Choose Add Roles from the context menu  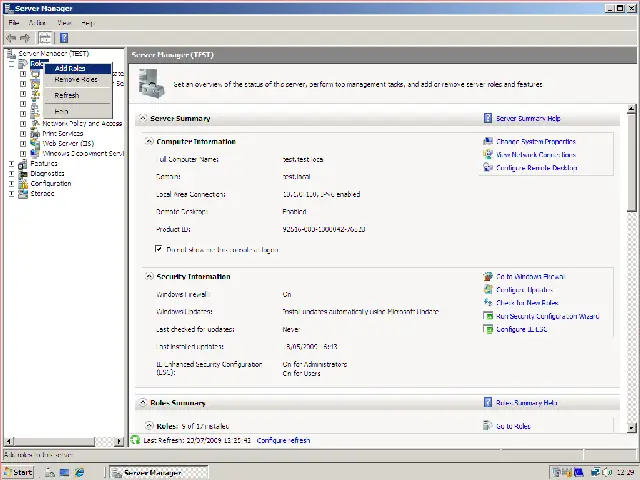(x=78, y=69)
